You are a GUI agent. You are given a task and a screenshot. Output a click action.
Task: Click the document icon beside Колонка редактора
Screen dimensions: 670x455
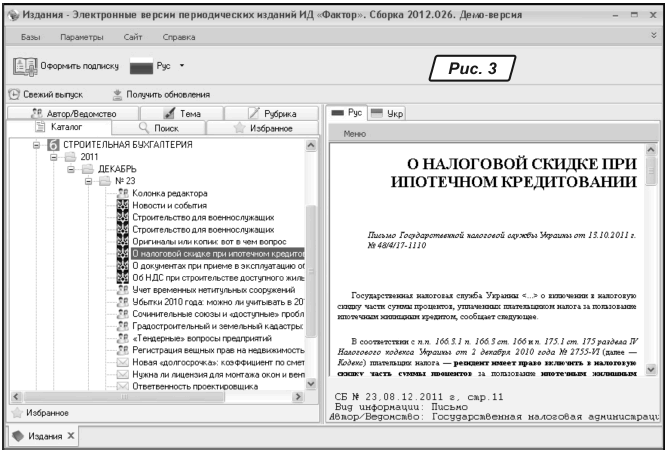123,193
